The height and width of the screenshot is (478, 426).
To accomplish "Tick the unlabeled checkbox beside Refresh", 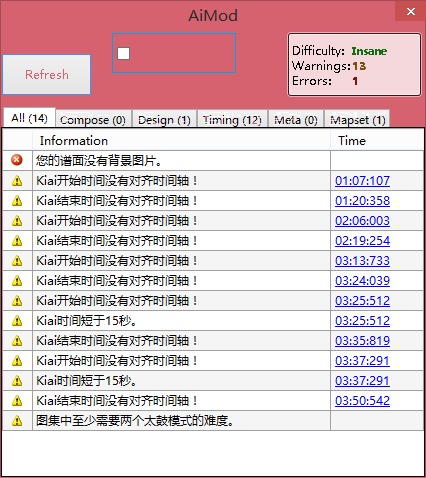I will pos(124,53).
